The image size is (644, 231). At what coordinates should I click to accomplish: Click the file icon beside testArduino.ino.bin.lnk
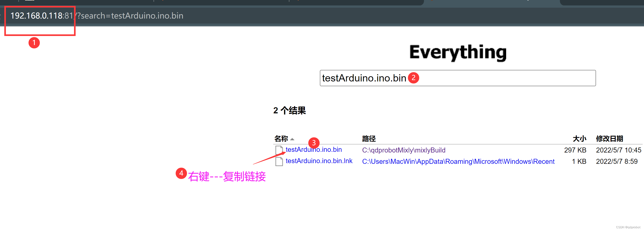pyautogui.click(x=279, y=162)
